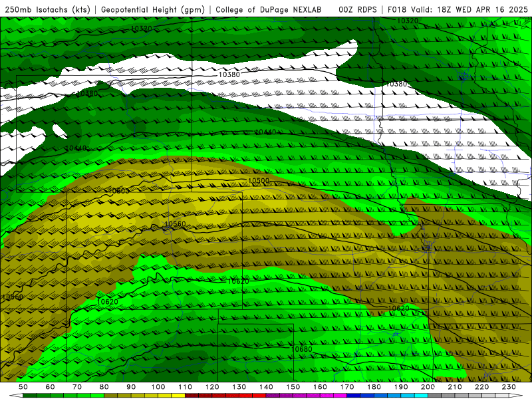532x399 pixels.
Task: Pick the 110 legend number
Action: click(185, 387)
